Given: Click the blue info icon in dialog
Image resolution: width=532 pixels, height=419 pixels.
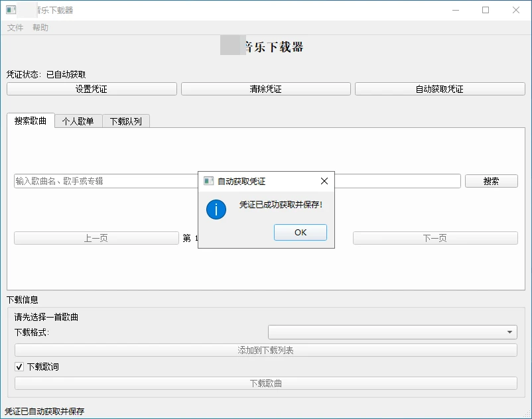Looking at the screenshot, I should tap(216, 209).
